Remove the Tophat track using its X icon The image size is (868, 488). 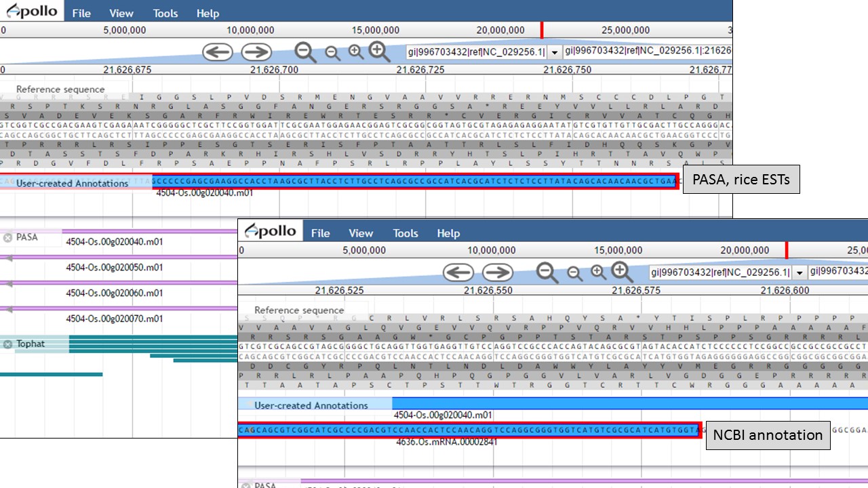tap(8, 344)
